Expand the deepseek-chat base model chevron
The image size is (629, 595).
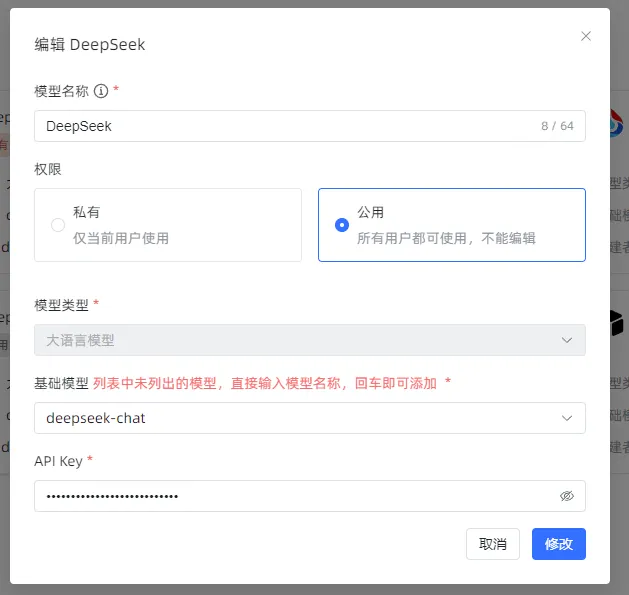tap(566, 418)
